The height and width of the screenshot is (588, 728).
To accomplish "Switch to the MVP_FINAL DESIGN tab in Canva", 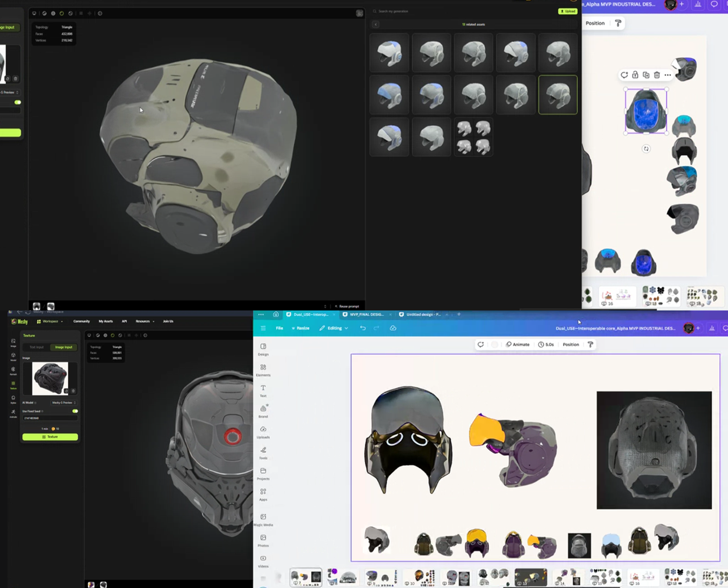I will coord(367,314).
